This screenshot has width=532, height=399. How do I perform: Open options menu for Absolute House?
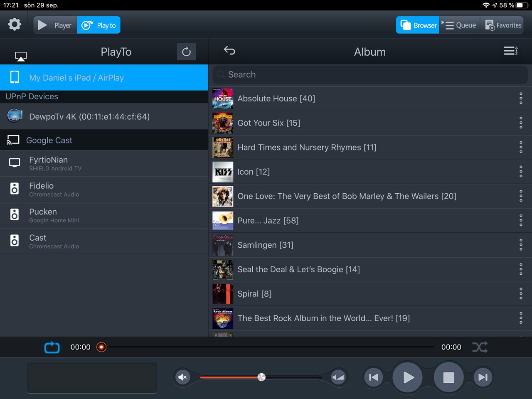click(521, 99)
